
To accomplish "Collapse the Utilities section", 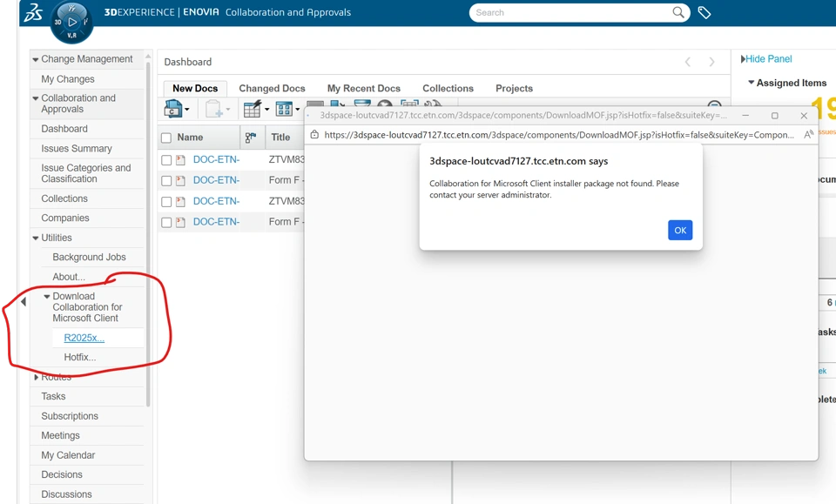I will pyautogui.click(x=35, y=239).
